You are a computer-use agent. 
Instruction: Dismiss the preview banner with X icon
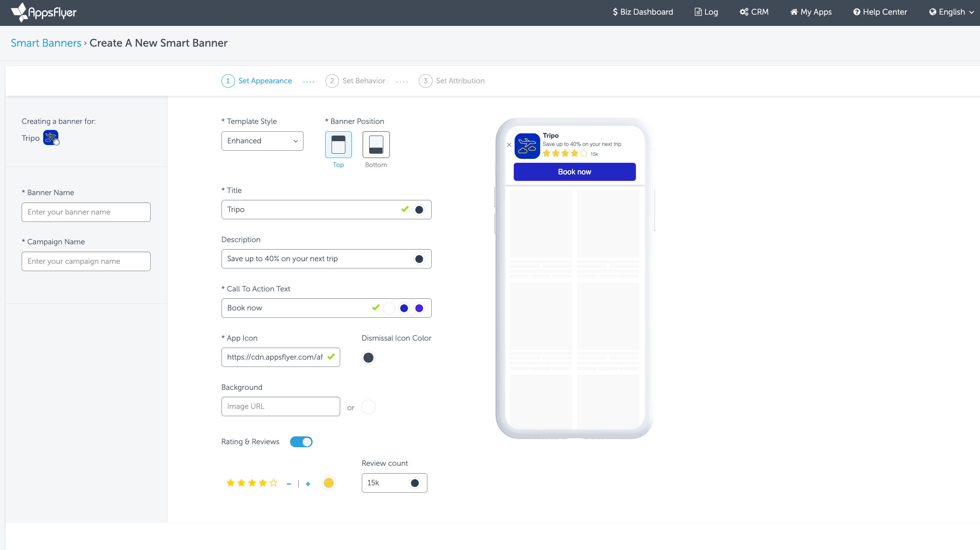(509, 145)
